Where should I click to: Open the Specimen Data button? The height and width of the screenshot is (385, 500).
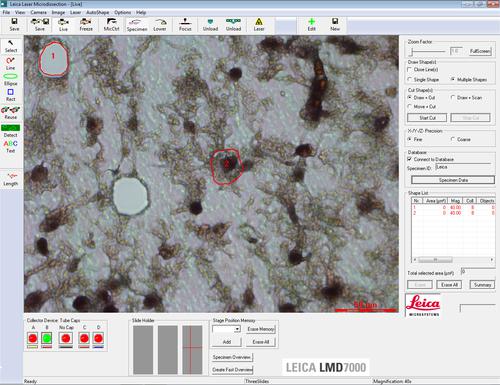[453, 180]
